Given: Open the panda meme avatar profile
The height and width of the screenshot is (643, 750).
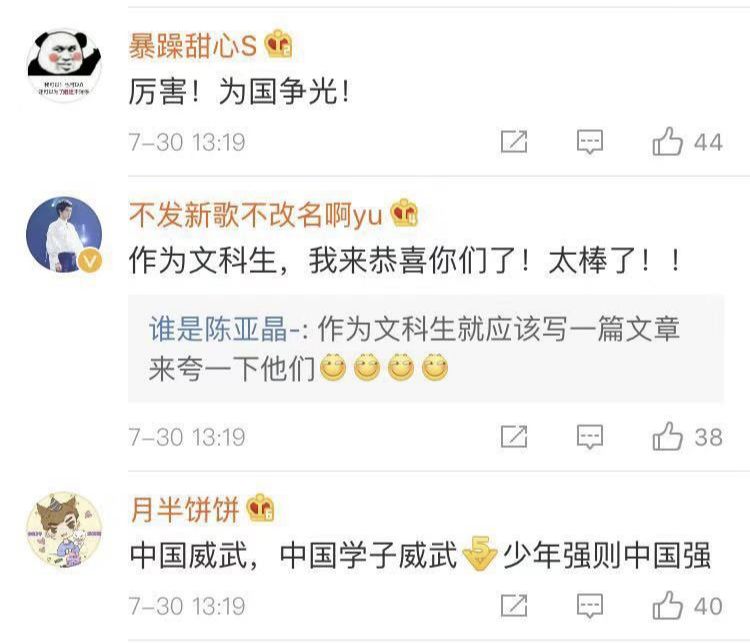Looking at the screenshot, I should click(x=64, y=65).
